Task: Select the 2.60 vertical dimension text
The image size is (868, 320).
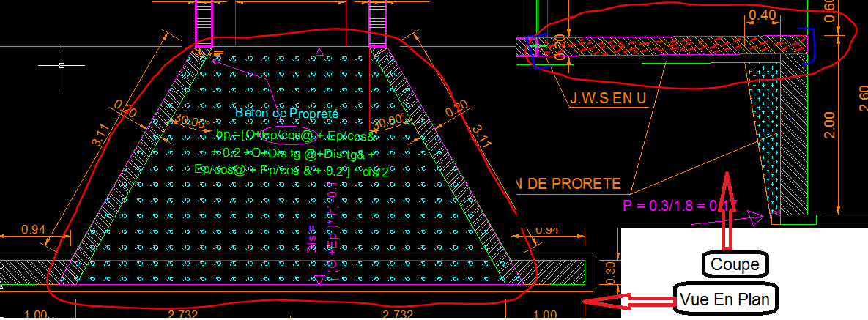Action: (x=861, y=100)
